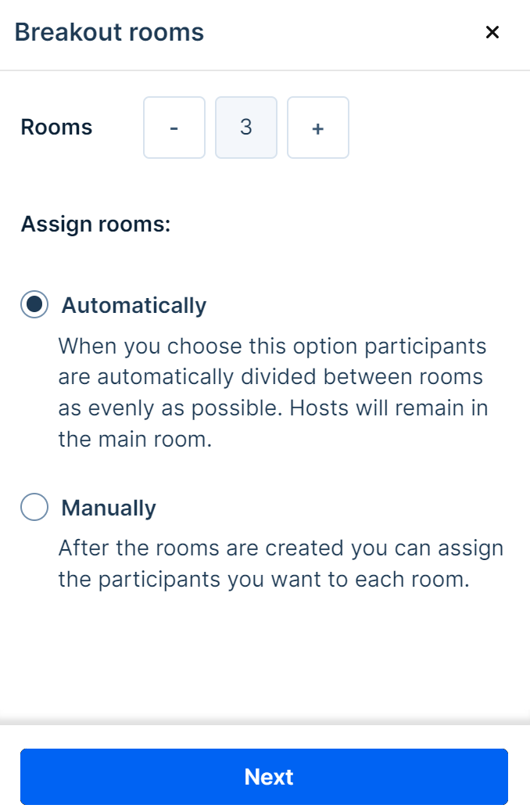
Task: Click the Automatically option label
Action: 134,305
